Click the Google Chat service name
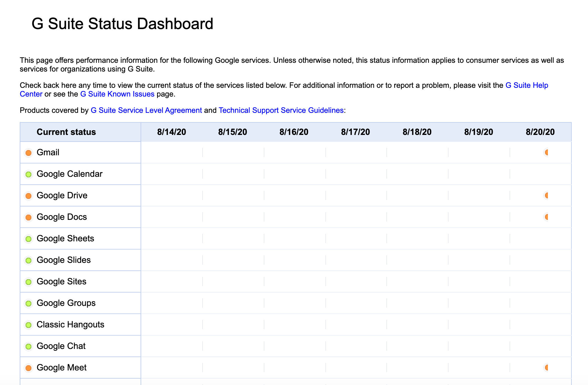This screenshot has height=385, width=588. [x=61, y=346]
